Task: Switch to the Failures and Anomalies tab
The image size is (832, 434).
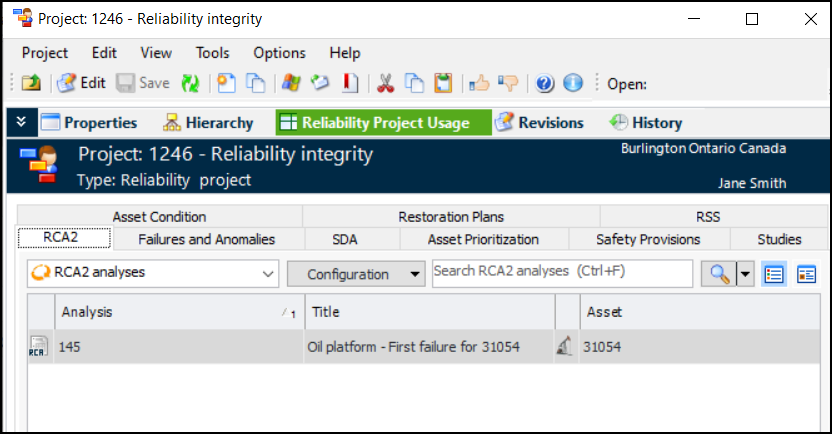Action: (x=206, y=239)
